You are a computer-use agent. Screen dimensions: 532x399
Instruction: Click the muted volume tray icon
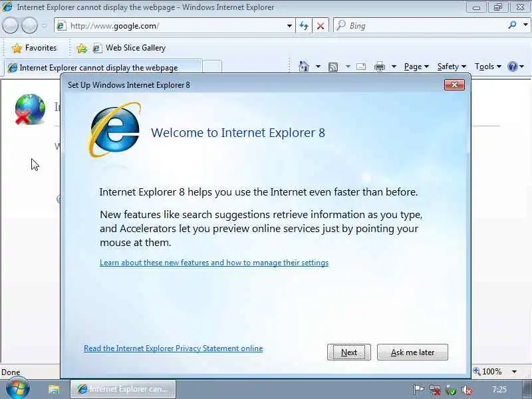point(467,390)
